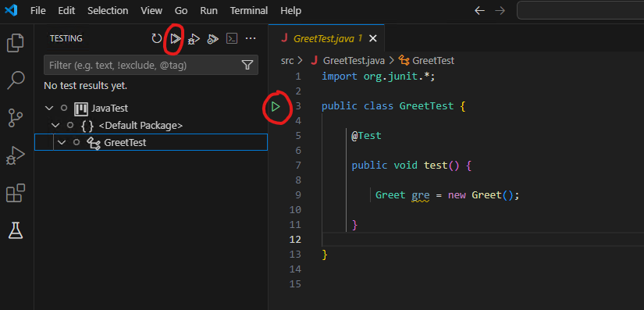Open the Search view in activity bar
The width and height of the screenshot is (644, 310).
(x=16, y=80)
